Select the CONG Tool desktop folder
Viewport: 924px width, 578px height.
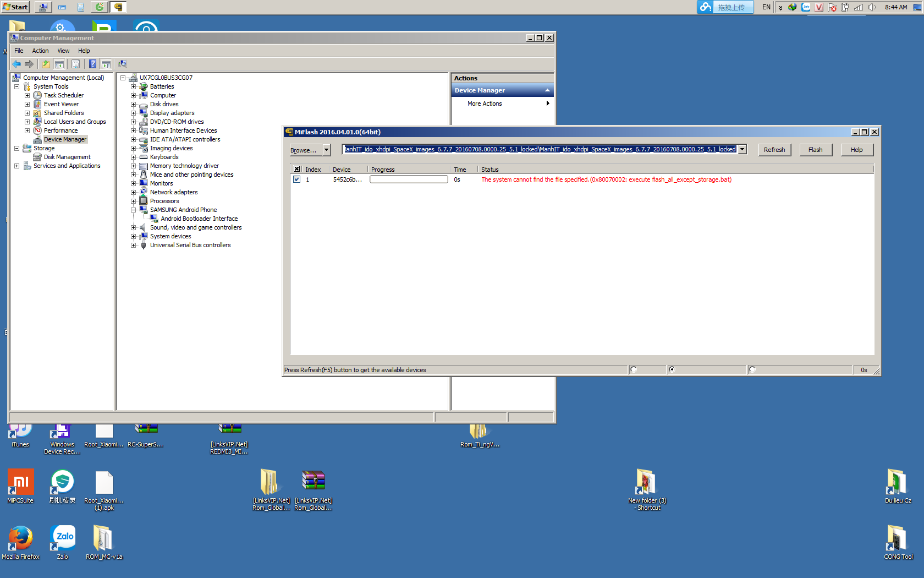point(898,542)
